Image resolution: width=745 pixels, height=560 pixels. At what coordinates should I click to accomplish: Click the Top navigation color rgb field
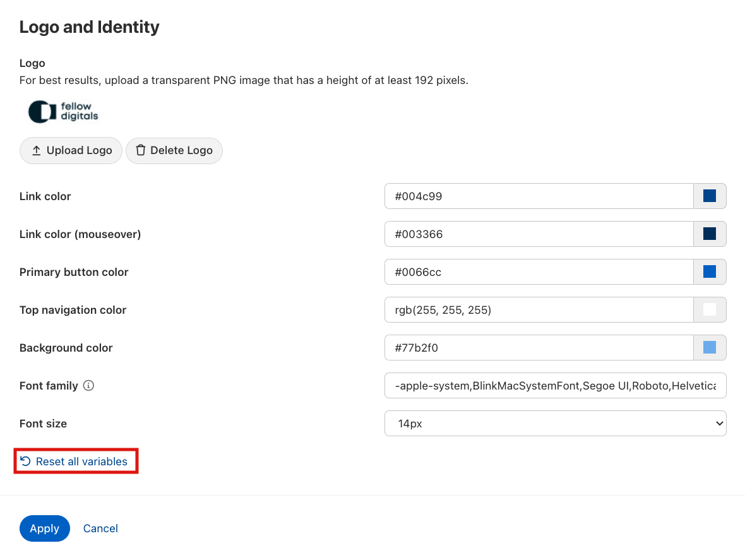point(539,310)
